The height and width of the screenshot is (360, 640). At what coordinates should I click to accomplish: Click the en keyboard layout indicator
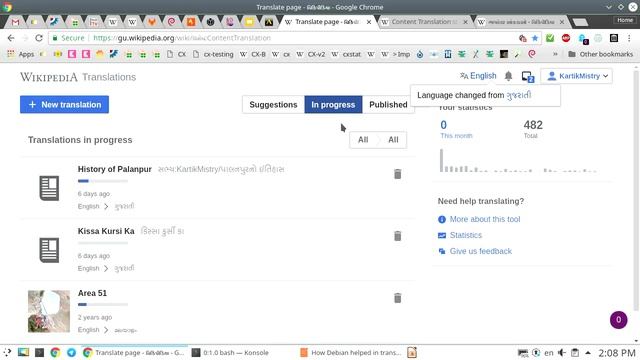(549, 353)
